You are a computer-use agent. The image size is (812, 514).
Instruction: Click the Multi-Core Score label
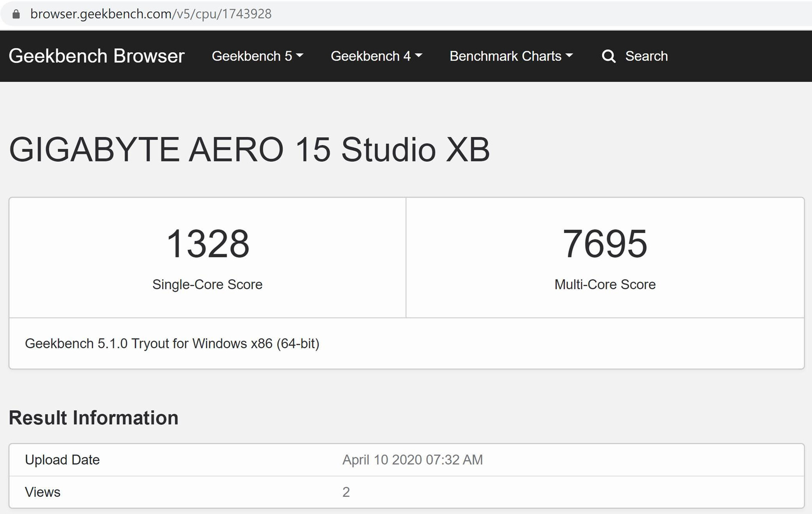[605, 284]
